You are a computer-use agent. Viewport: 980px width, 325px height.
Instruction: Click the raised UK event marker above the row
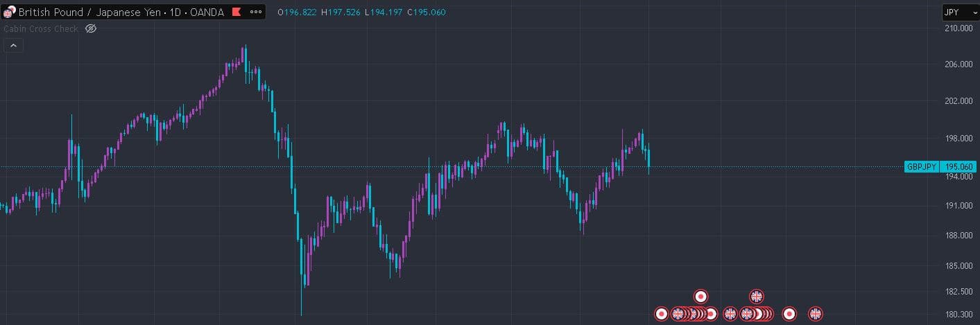click(x=756, y=297)
